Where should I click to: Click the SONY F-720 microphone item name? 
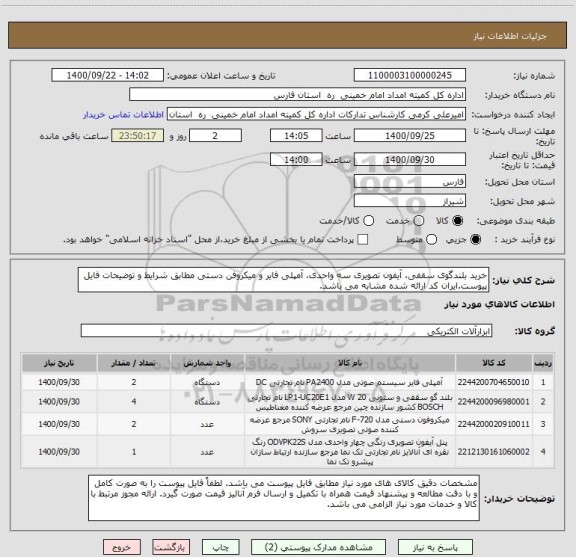(x=350, y=424)
